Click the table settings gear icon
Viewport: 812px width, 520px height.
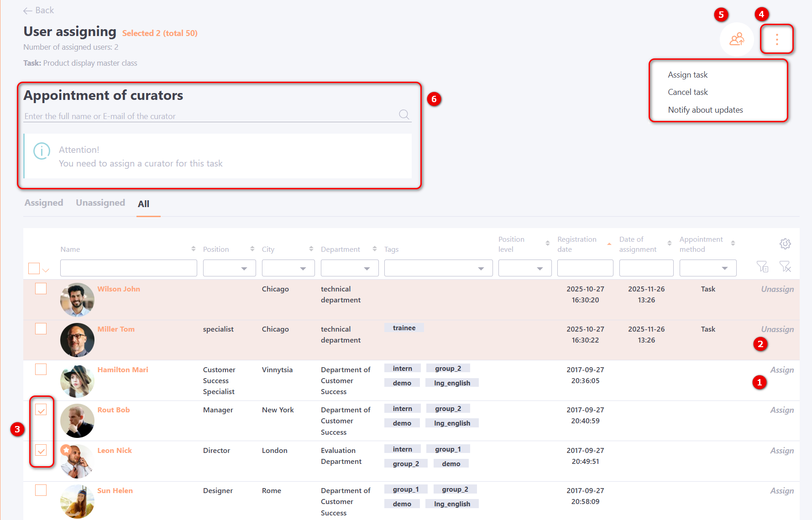coord(785,244)
